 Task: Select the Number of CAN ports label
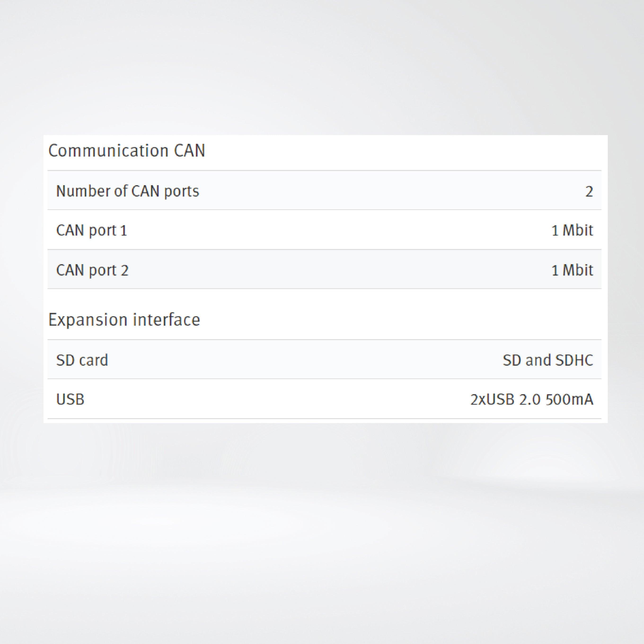point(127,191)
